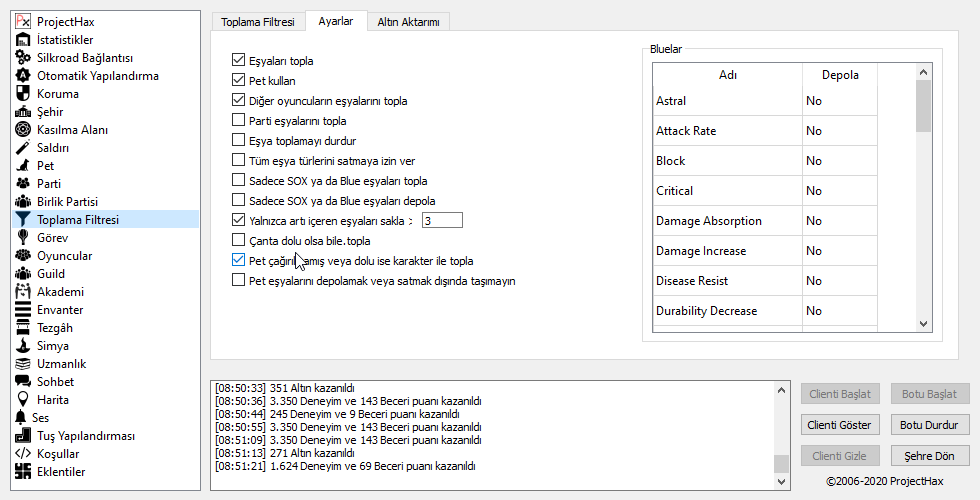The width and height of the screenshot is (980, 500).
Task: Toggle Çanta dolu olsa bile topla
Action: (x=238, y=241)
